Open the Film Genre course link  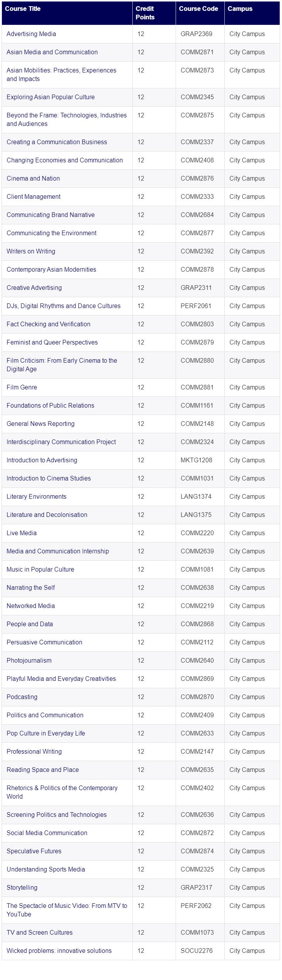[22, 388]
